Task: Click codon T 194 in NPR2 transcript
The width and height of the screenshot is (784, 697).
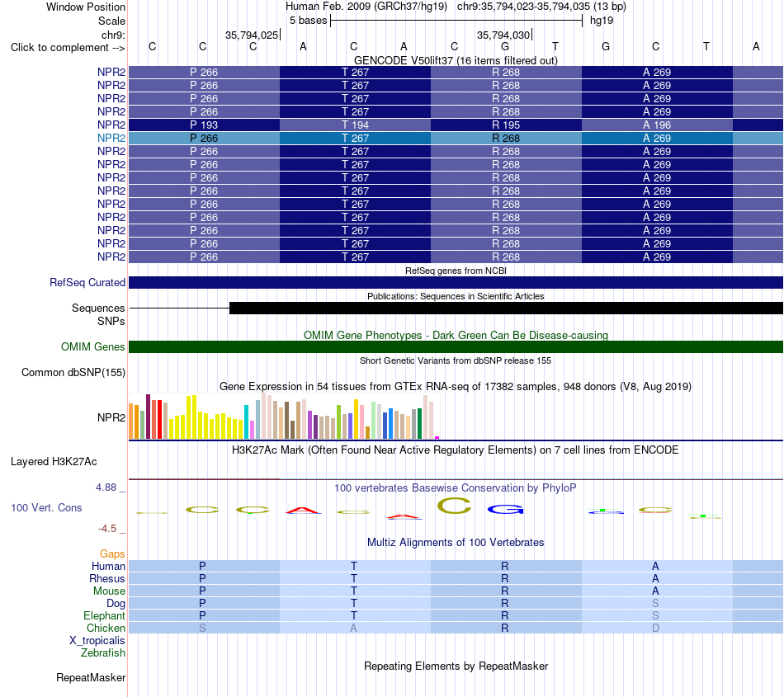Action: pyautogui.click(x=355, y=125)
